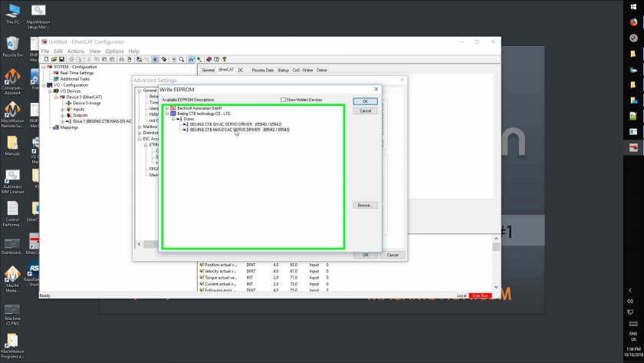Click the New document toolbar icon

click(44, 59)
